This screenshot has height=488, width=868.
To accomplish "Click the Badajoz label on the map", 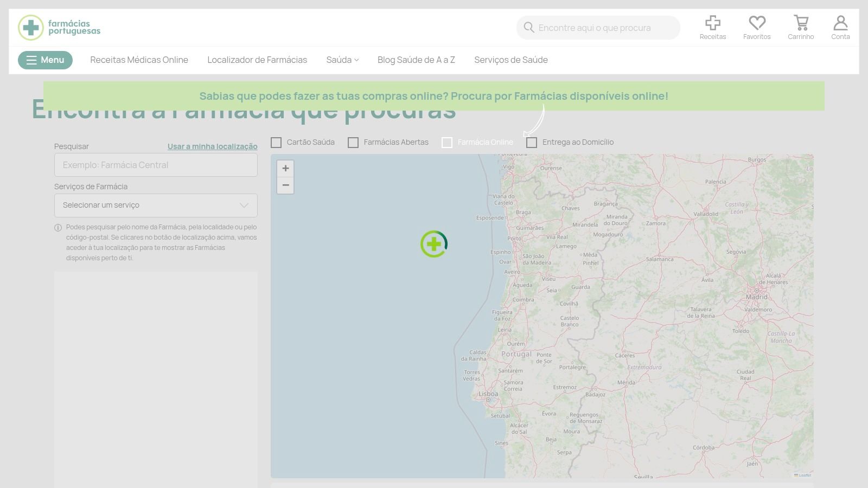I will tap(595, 394).
